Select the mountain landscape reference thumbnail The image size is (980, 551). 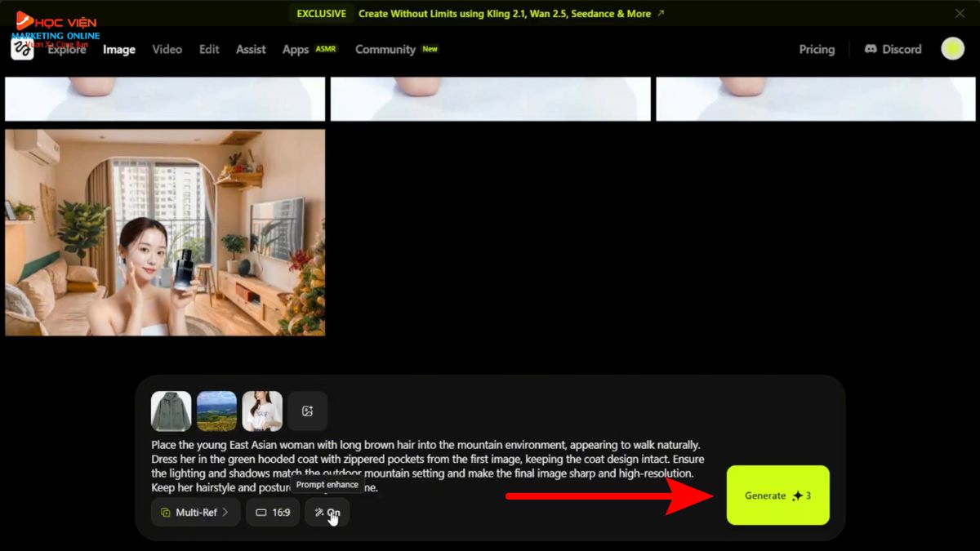(x=216, y=411)
